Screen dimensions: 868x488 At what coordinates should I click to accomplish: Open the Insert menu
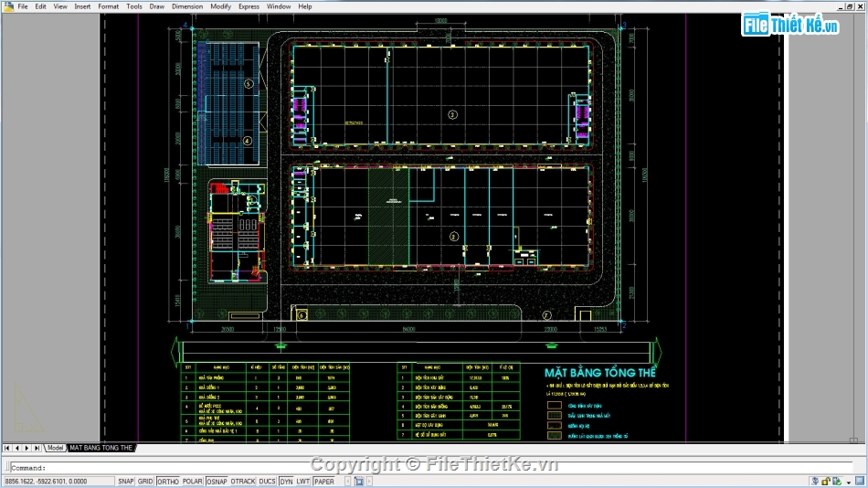(82, 6)
